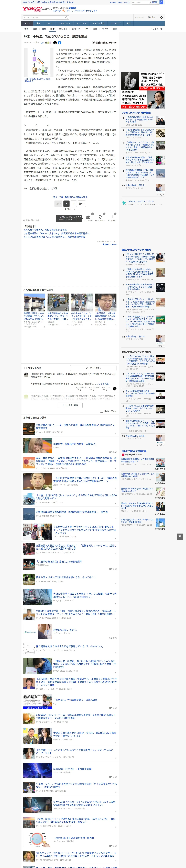Open settings gear icon near 購入履歴
This screenshot has height=868, width=186.
pyautogui.click(x=161, y=18)
